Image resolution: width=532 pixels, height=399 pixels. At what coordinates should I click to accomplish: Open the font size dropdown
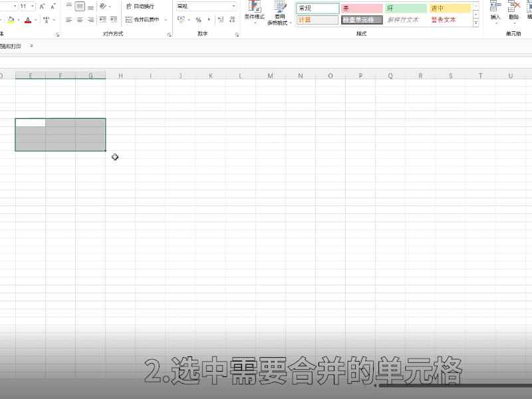pos(31,6)
